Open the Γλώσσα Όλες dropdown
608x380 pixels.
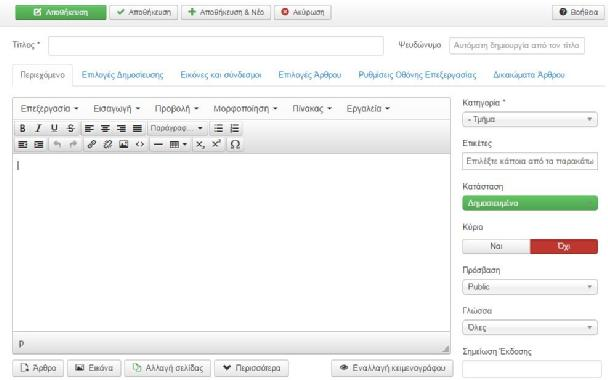pos(530,328)
